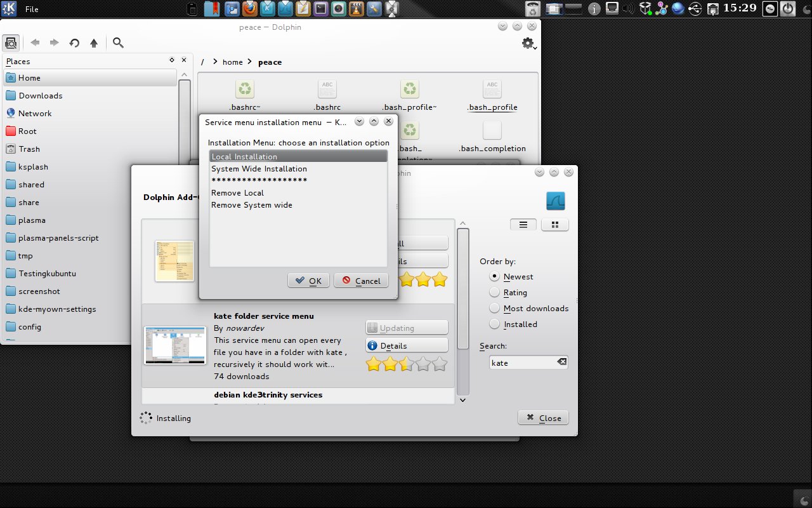This screenshot has height=508, width=812.
Task: Close the Dolphin Add-Ons dialog
Action: (543, 418)
